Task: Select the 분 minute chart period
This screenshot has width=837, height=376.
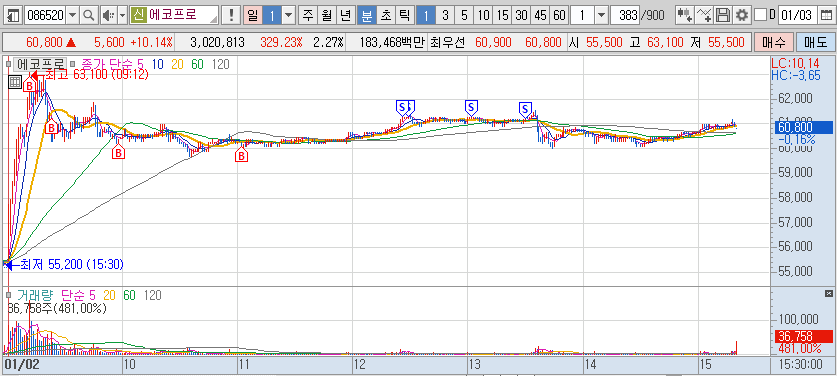Action: (366, 15)
